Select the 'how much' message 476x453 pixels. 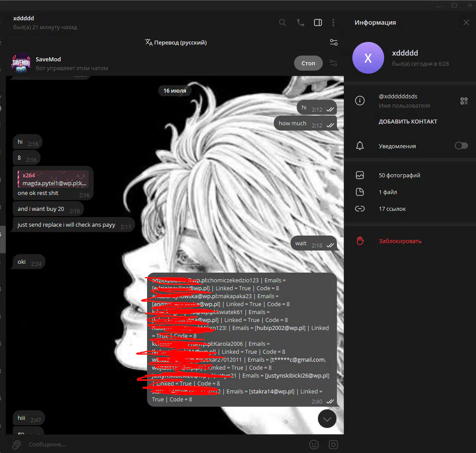tap(305, 124)
